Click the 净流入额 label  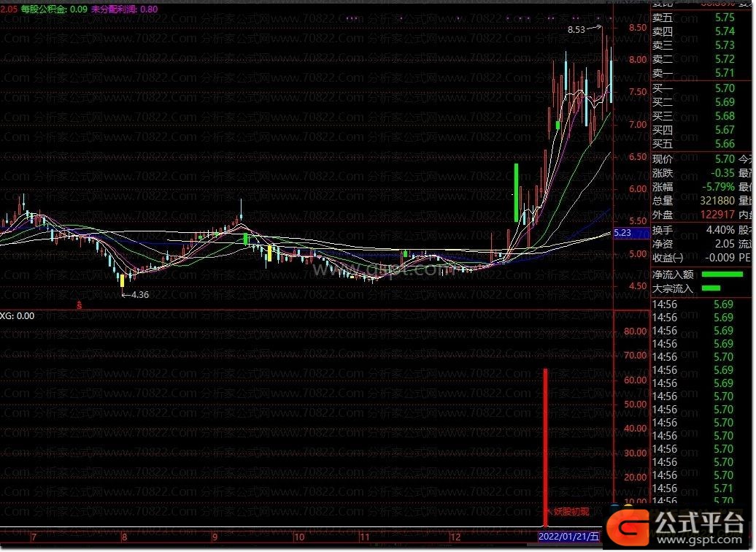tap(673, 275)
